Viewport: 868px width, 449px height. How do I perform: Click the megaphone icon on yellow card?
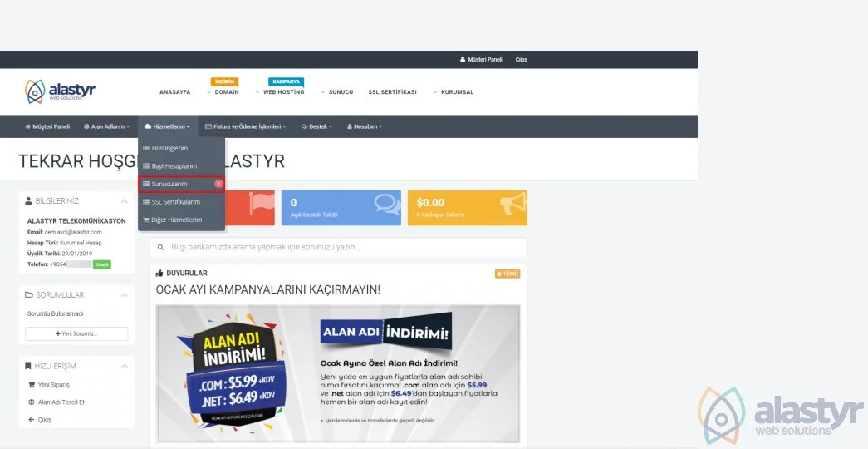coord(513,204)
